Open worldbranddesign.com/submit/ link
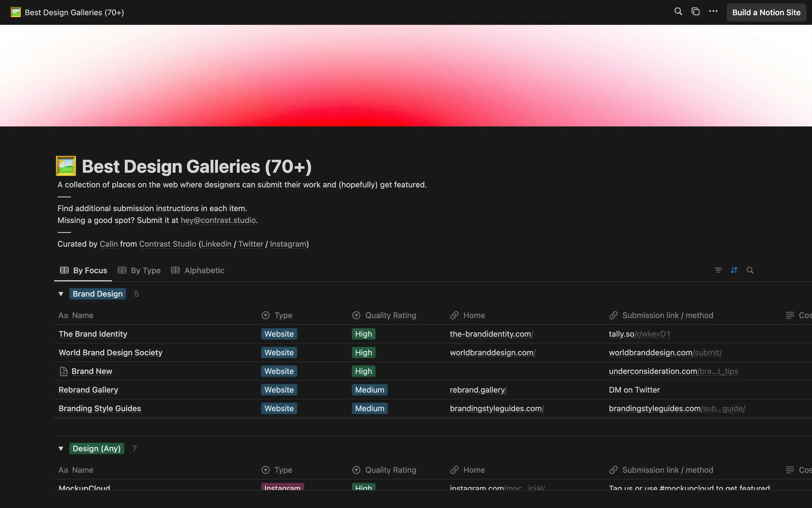The width and height of the screenshot is (812, 508). (x=665, y=352)
